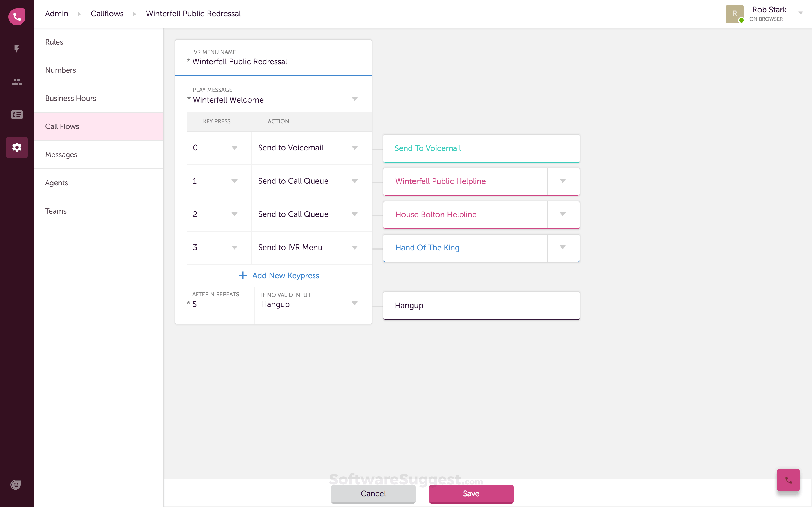Open the smiley support icon at bottom left
Screen dimensions: 812x507
coord(16,484)
